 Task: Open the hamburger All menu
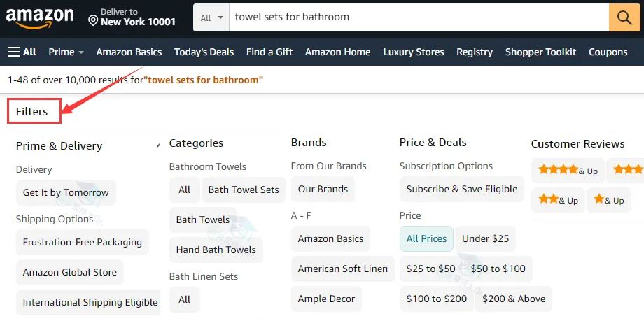(22, 52)
